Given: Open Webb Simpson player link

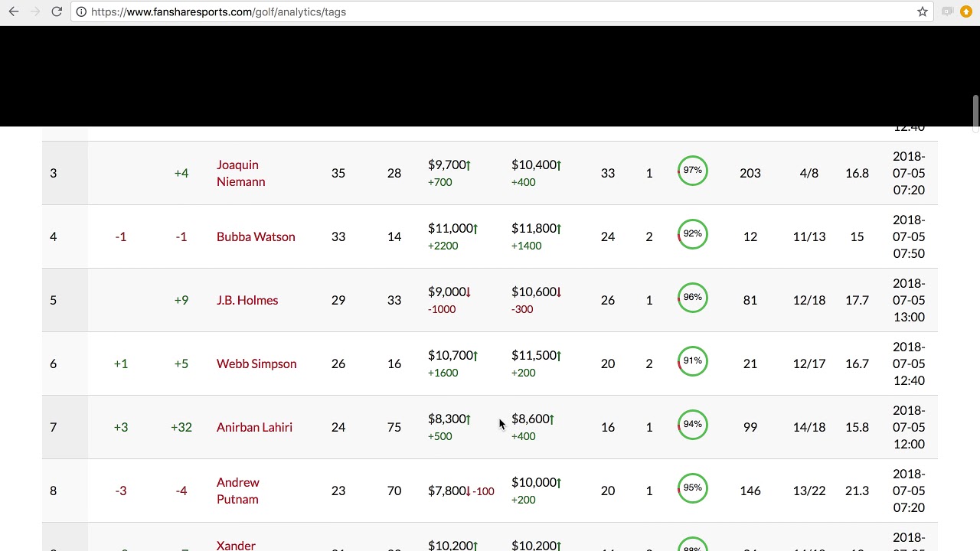Looking at the screenshot, I should tap(256, 364).
